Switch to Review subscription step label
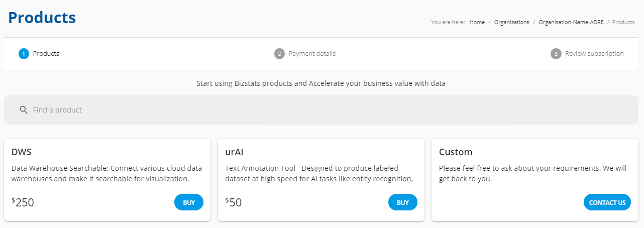The image size is (644, 228). click(x=594, y=54)
